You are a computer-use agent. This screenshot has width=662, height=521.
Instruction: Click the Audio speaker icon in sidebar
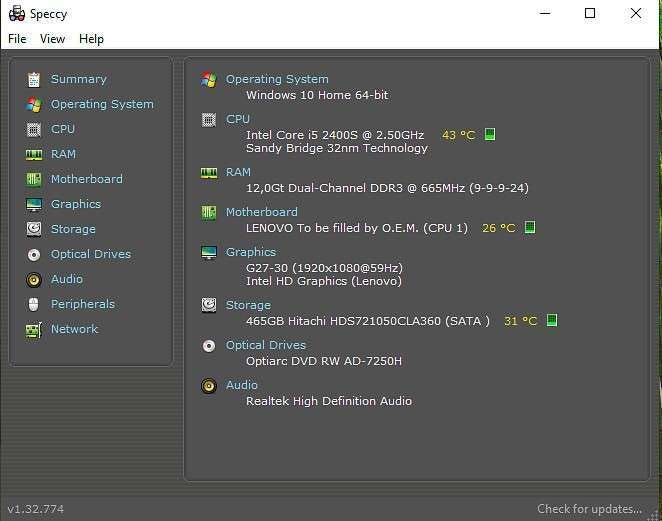34,279
